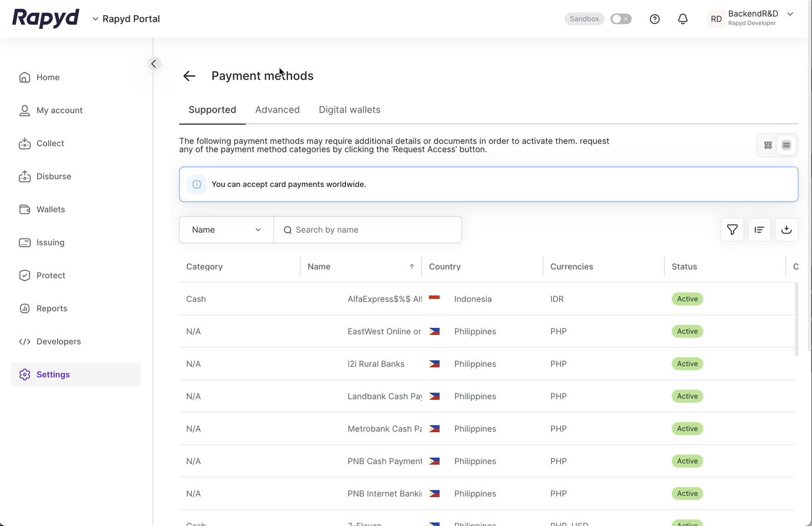
Task: Toggle the Sandbox mode switch
Action: pos(620,19)
